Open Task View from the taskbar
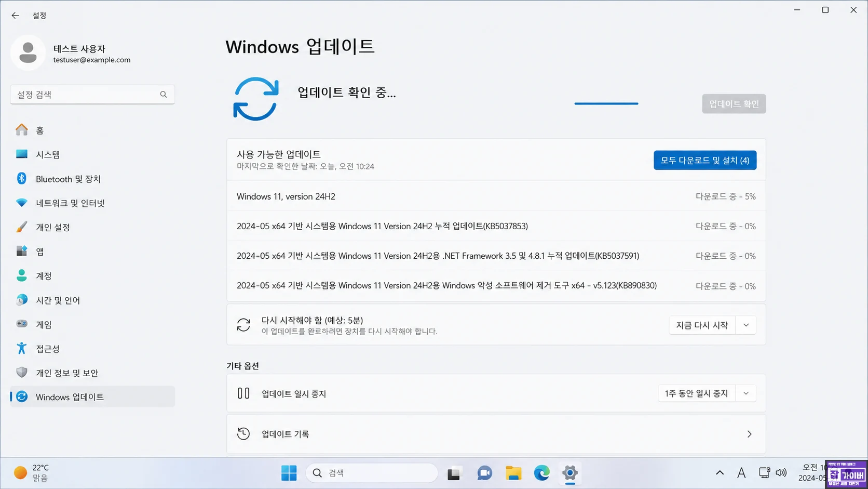The image size is (868, 489). click(x=454, y=473)
